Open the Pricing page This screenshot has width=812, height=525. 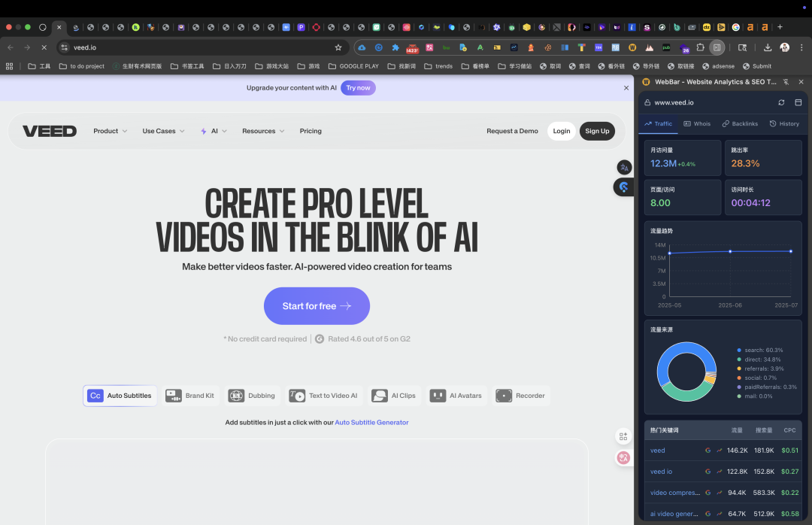[x=311, y=131]
